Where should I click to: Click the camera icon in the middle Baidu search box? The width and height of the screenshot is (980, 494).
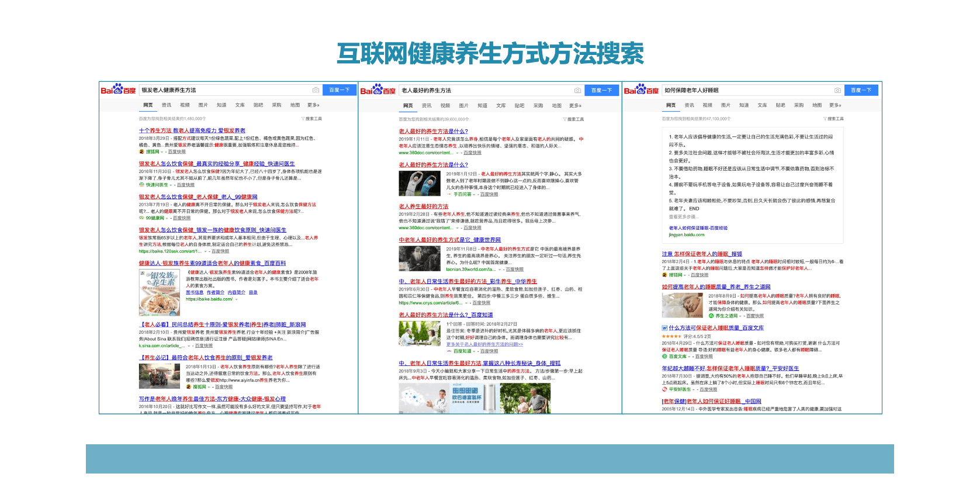[x=577, y=90]
